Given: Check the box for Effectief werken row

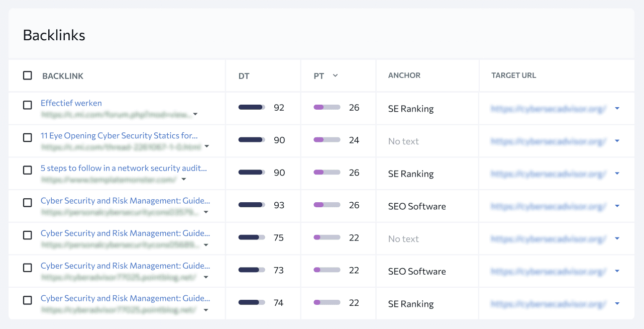Looking at the screenshot, I should 28,105.
